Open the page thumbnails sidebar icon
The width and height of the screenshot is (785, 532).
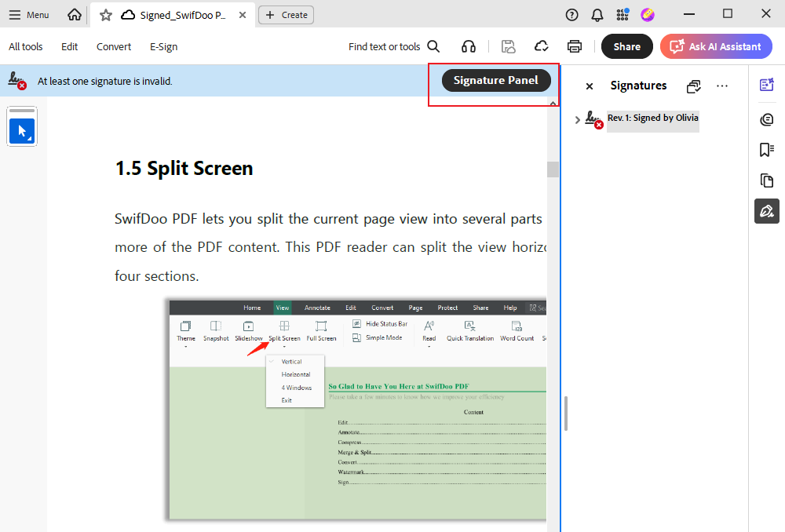pos(766,180)
